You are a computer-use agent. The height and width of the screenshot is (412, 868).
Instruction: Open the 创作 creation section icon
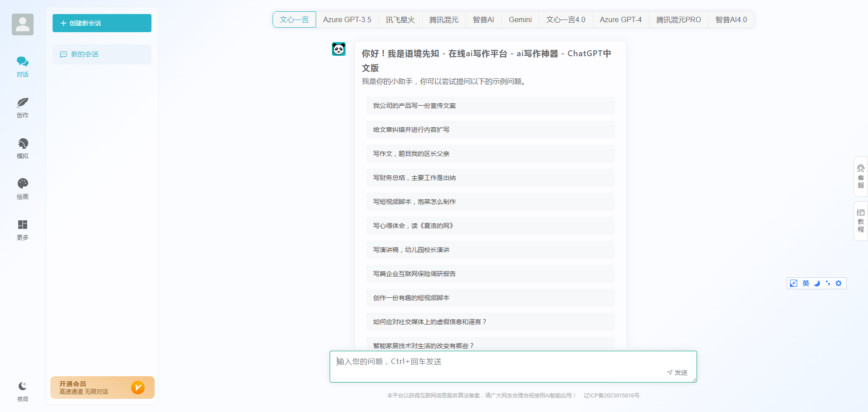(22, 103)
